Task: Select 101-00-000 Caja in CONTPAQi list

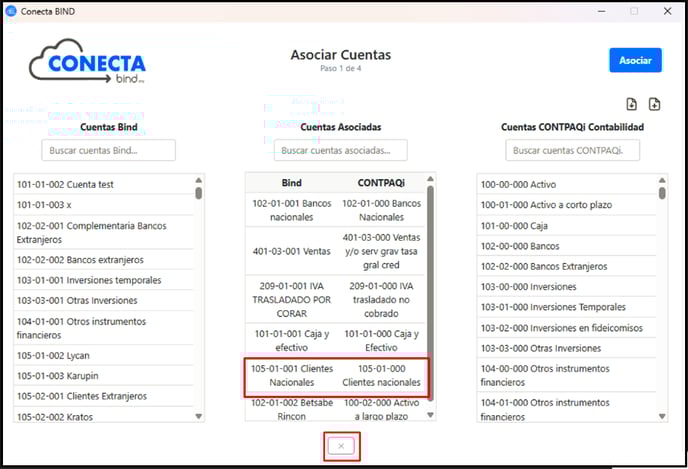Action: click(567, 226)
